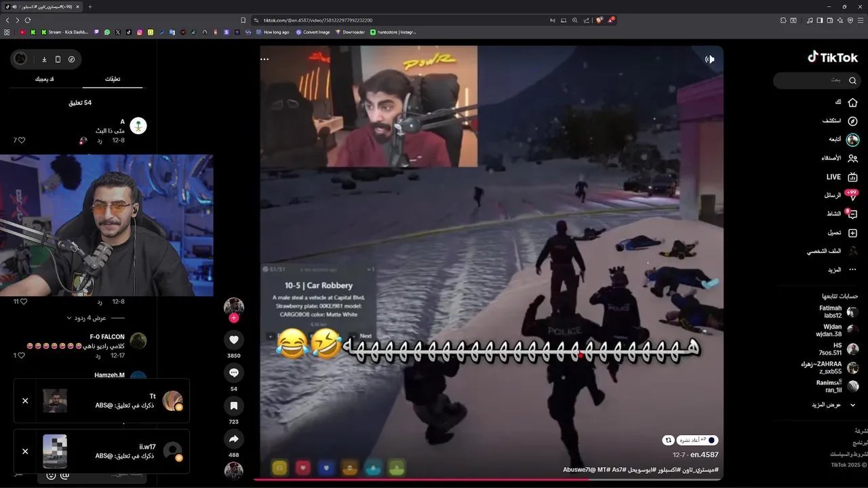
Task: Click the Brave Shields lion icon
Action: [x=599, y=20]
